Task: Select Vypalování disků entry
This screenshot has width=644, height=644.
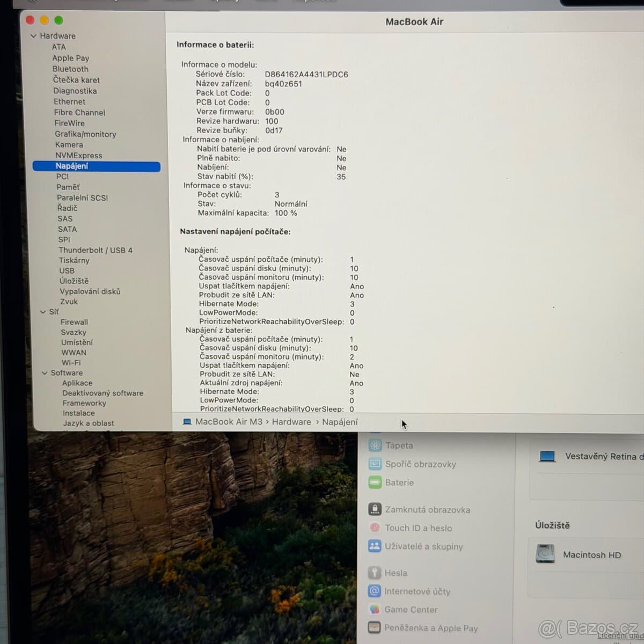Action: 90,291
